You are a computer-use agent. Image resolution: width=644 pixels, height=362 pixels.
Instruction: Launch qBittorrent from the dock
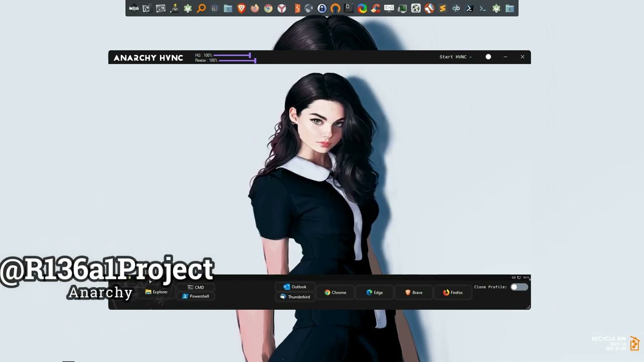click(456, 8)
